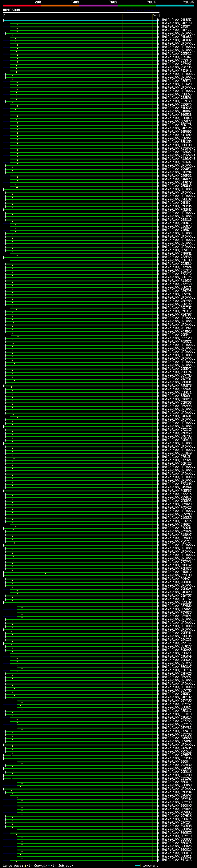The image size is (197, 868).
Task: Choose entry UniRef100_B0WFD0
Action: [177, 145]
